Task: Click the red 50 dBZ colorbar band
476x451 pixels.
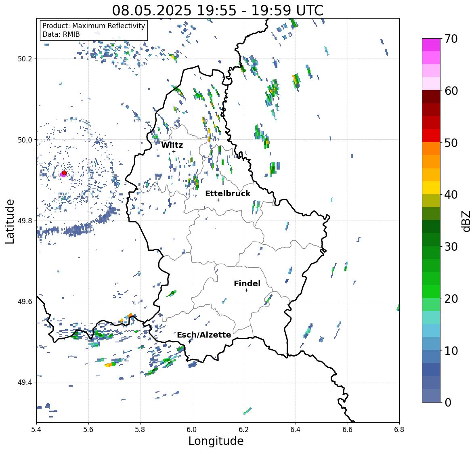Action: pos(431,136)
